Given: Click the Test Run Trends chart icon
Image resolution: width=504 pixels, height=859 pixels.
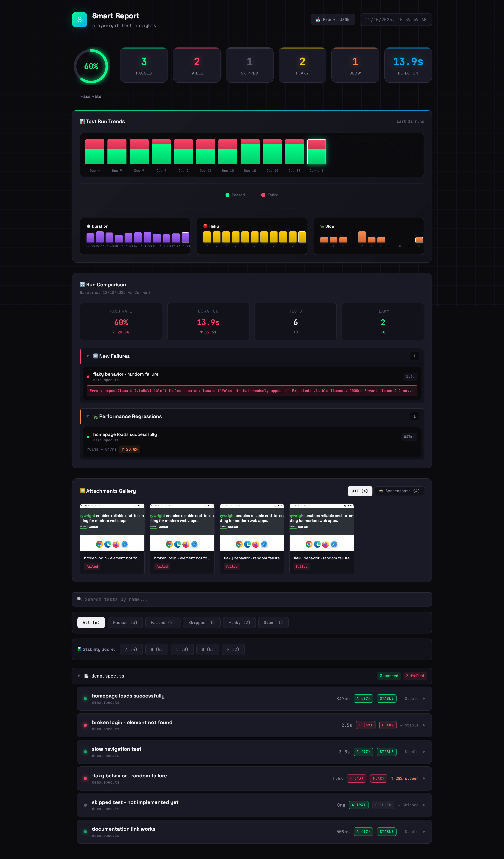Looking at the screenshot, I should (x=82, y=121).
